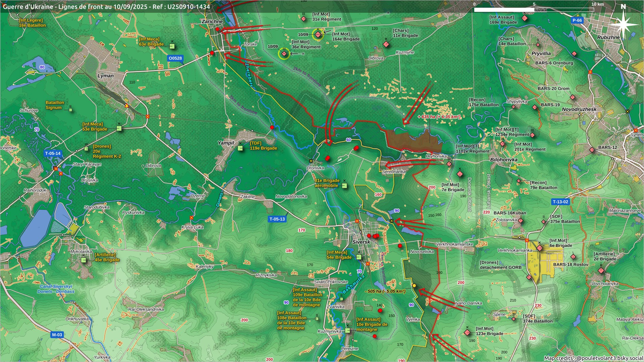Click the yellow warning triangle near Lyman
The height and width of the screenshot is (362, 644).
(126, 106)
